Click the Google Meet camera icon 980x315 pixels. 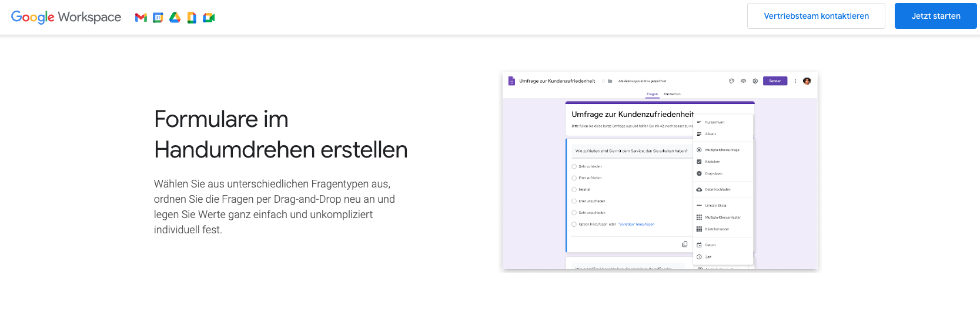coord(209,18)
